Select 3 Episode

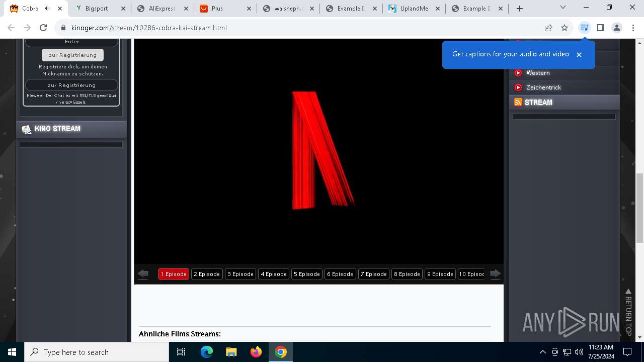(240, 274)
